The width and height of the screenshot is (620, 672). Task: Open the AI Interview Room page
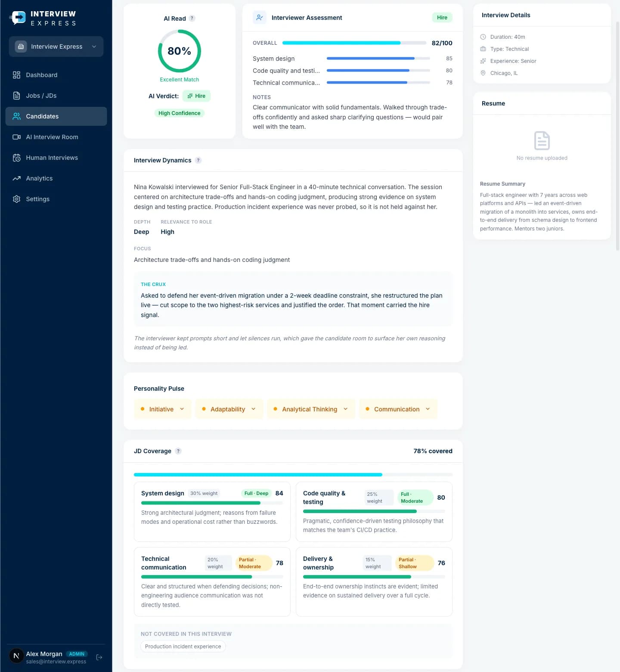[56, 137]
